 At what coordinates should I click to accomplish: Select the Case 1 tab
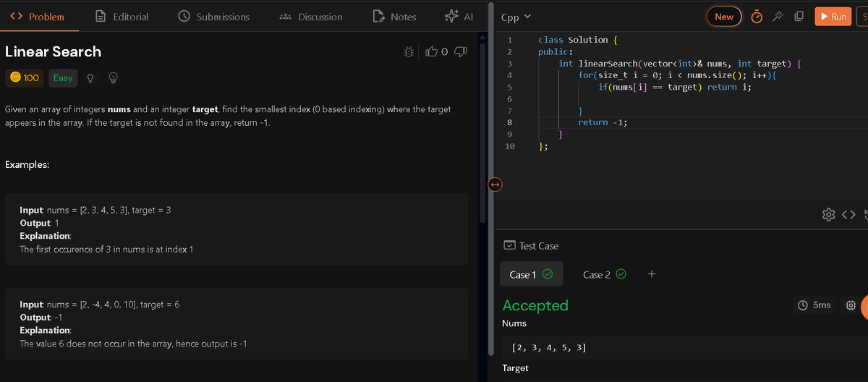pyautogui.click(x=532, y=274)
